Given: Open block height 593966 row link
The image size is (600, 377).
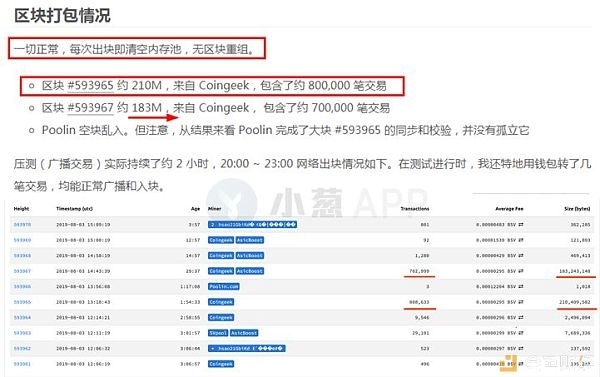Looking at the screenshot, I should coord(22,287).
